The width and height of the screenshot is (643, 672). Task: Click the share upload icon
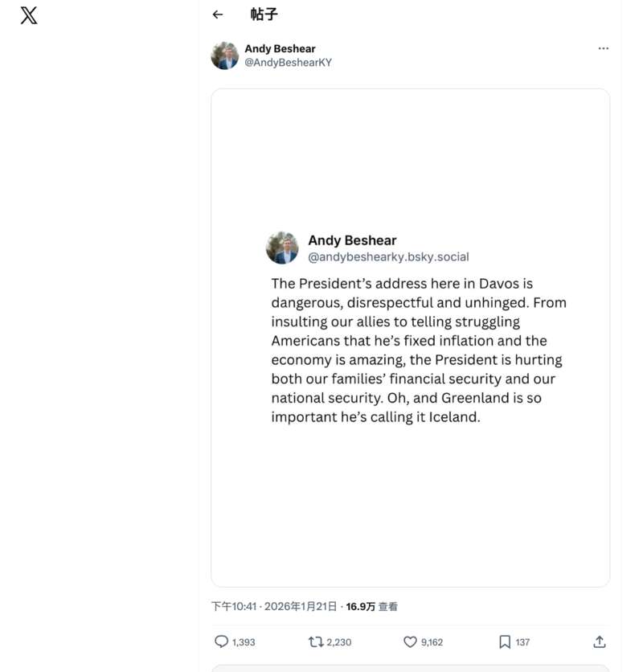tap(599, 641)
